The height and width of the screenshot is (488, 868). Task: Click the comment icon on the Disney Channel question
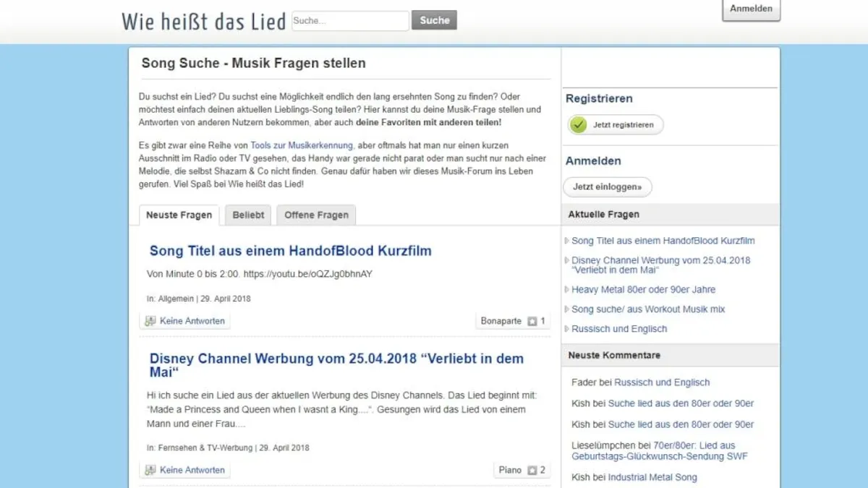[150, 469]
